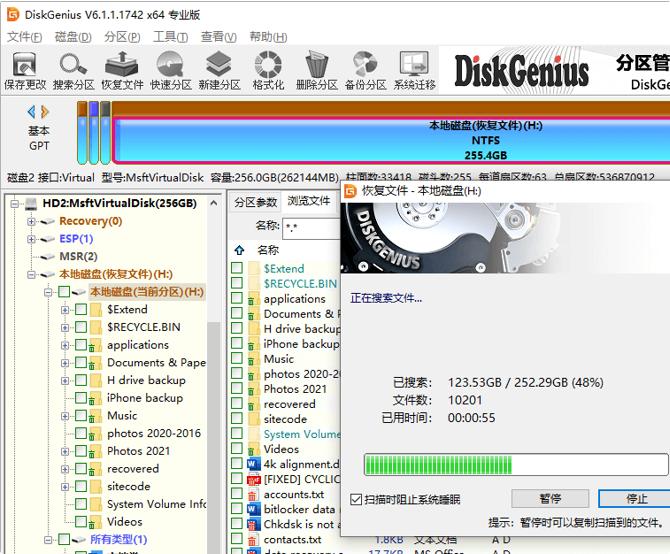Click the Recover Files (恢复文件) toolbar icon
The height and width of the screenshot is (554, 670).
[x=122, y=70]
